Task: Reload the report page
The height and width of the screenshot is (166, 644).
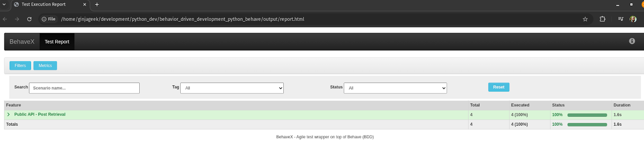Action: click(29, 19)
